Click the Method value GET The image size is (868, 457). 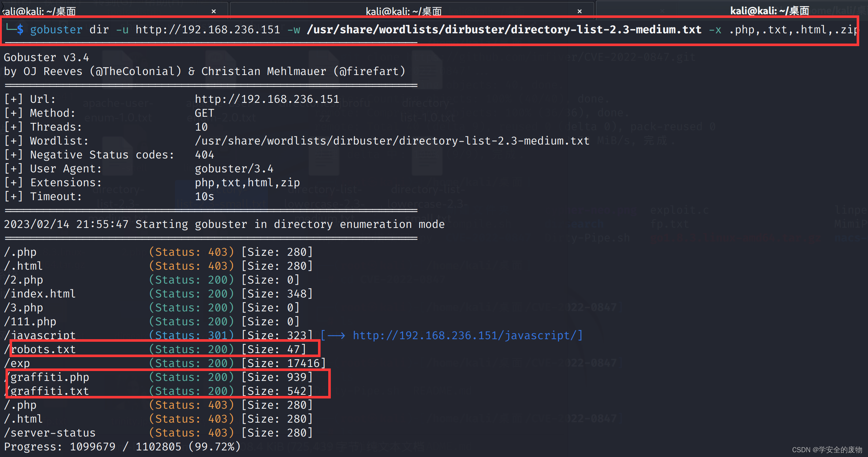205,113
